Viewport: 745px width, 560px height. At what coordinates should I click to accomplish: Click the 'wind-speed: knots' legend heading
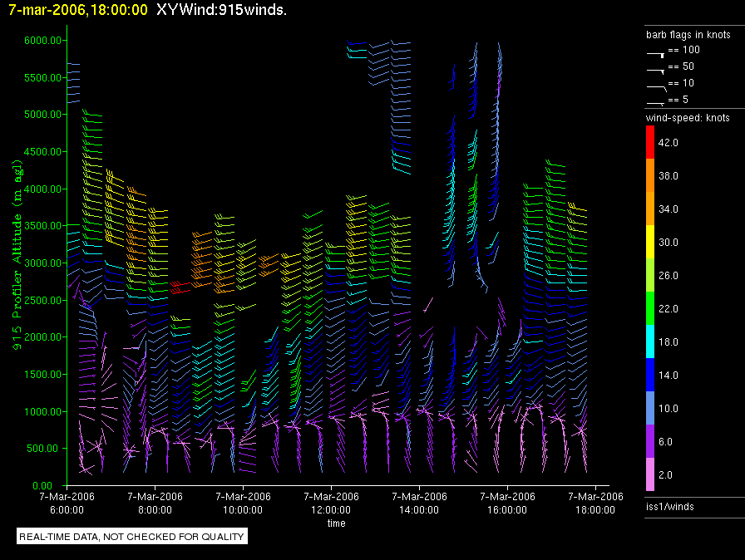[688, 118]
